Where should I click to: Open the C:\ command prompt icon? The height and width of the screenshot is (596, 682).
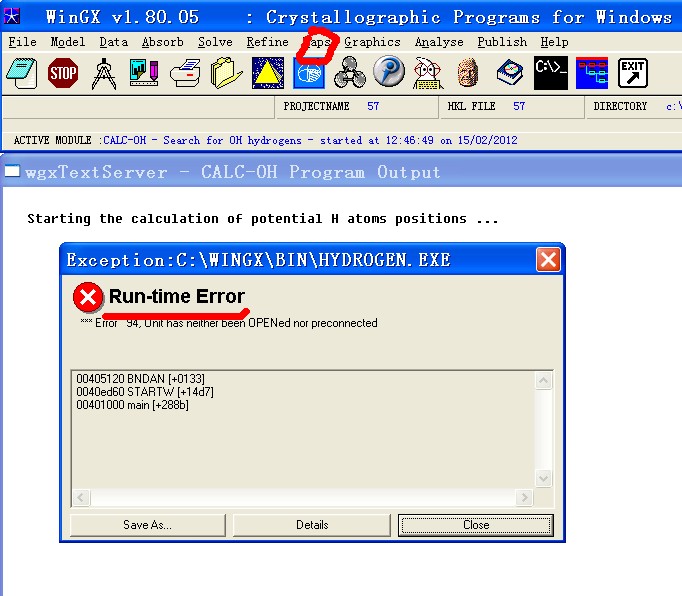pos(551,73)
